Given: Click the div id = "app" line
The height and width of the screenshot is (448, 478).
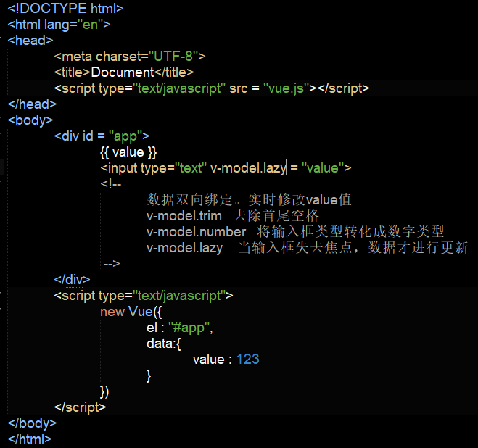Looking at the screenshot, I should (x=102, y=136).
